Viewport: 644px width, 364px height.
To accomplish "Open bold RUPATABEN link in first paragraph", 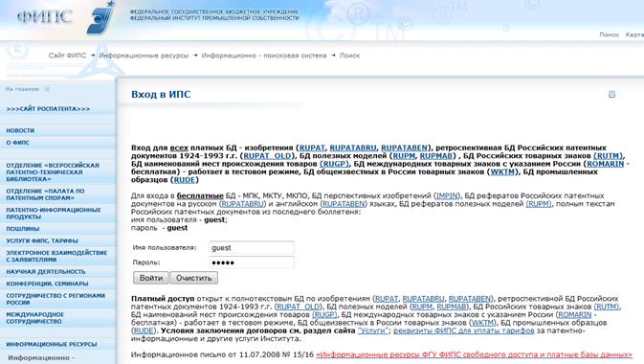I will [404, 148].
